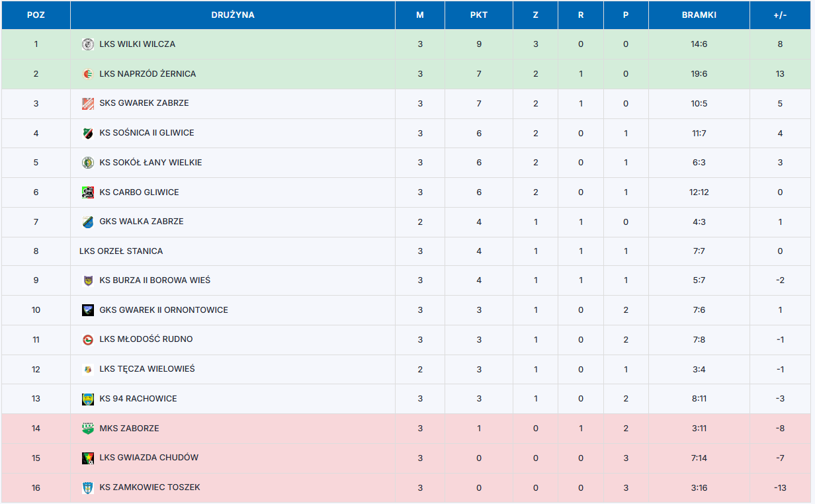Click the LKS Gwiazda Chudów crest
The image size is (815, 504).
[x=88, y=458]
